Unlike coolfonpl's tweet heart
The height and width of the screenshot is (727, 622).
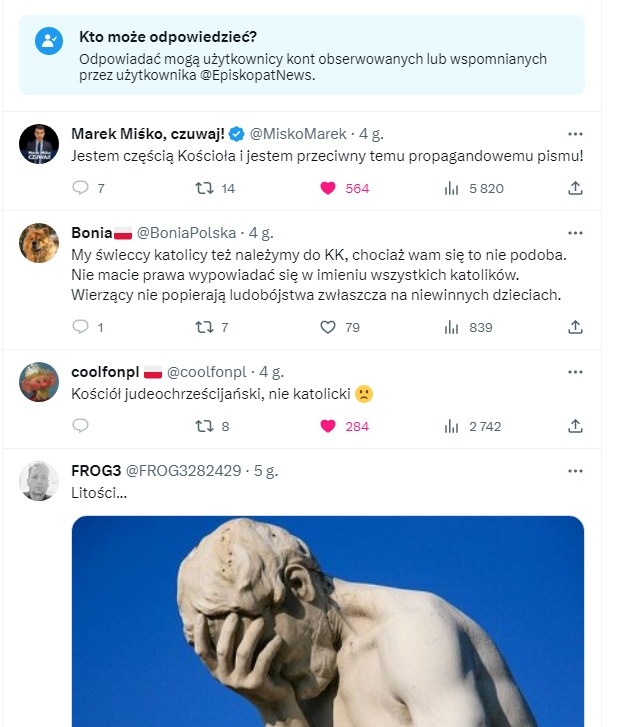(x=328, y=426)
